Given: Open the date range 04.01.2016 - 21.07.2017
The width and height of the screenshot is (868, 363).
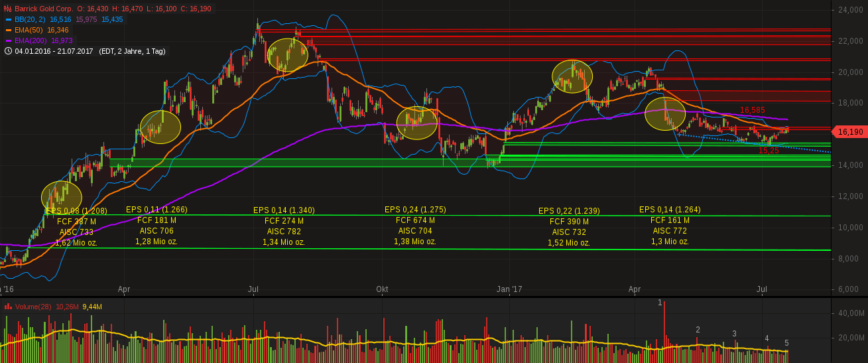Looking at the screenshot, I should click(55, 51).
